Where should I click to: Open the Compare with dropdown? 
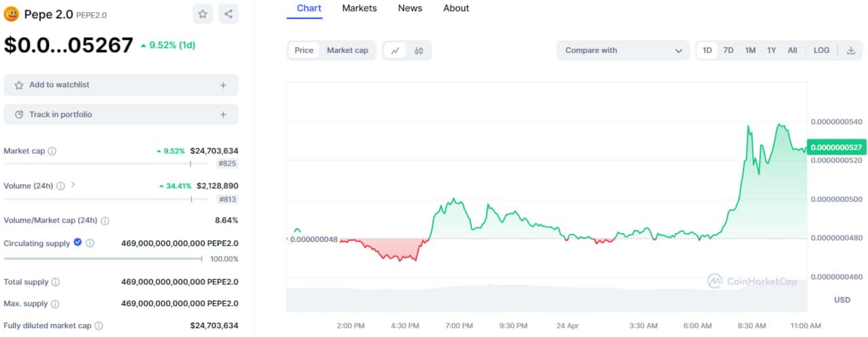pos(623,50)
